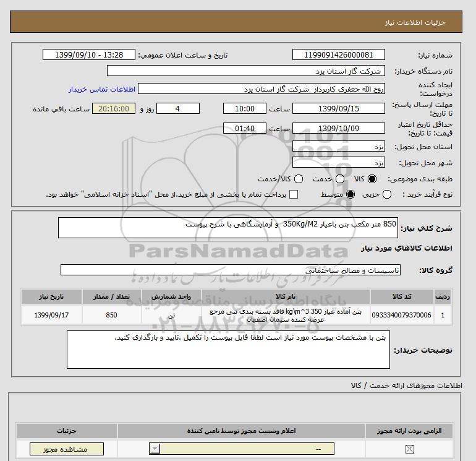Click the remaining days field showing 4

tap(178, 108)
